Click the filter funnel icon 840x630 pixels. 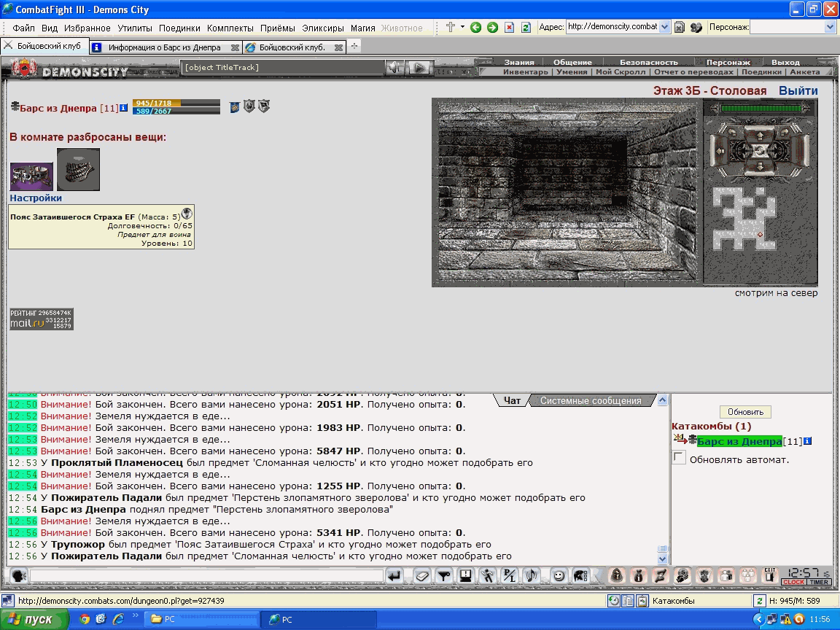443,576
